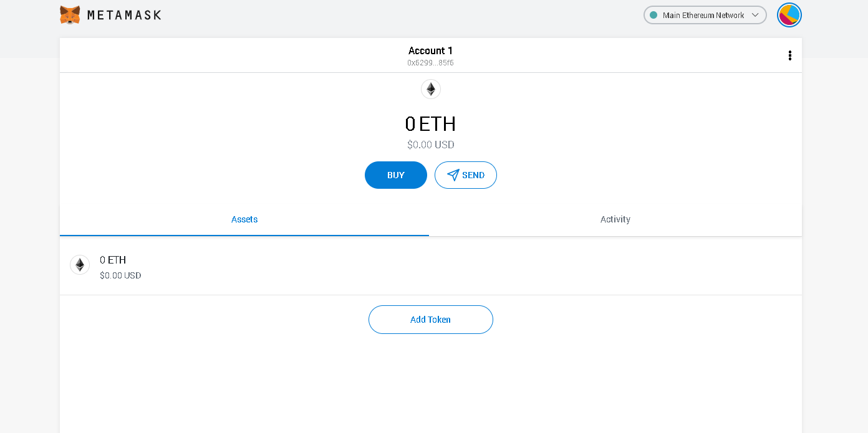Click the METAMASK wordmark text

(124, 15)
